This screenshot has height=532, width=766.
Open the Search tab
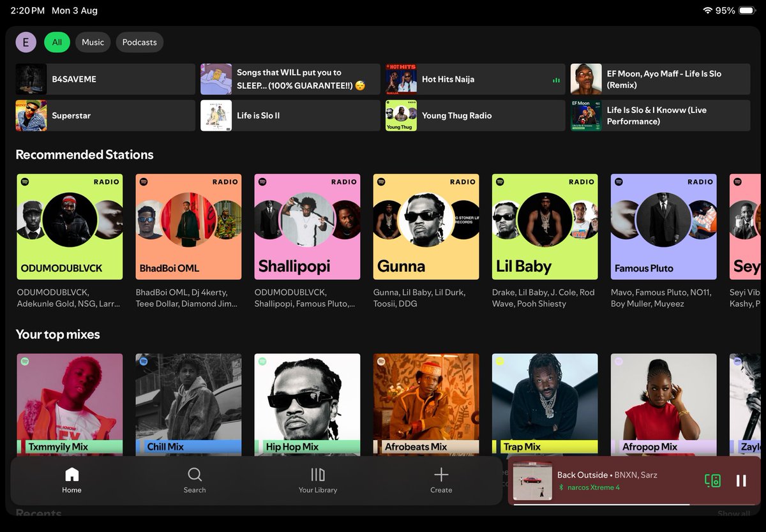pos(195,480)
